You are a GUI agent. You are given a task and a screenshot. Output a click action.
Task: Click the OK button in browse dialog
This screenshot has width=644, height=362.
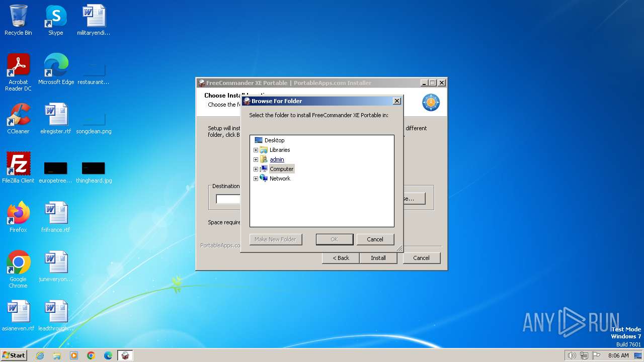[x=334, y=239]
